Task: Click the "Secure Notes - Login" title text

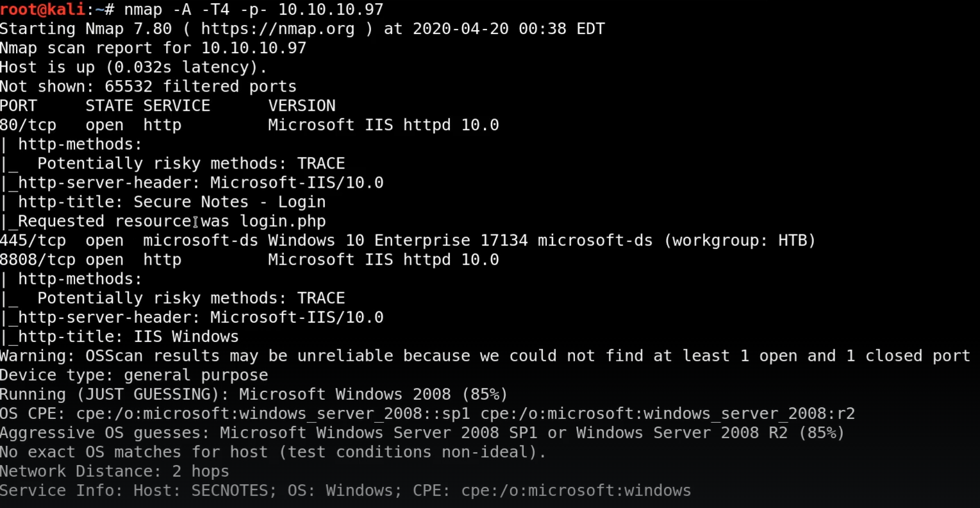Action: 229,202
